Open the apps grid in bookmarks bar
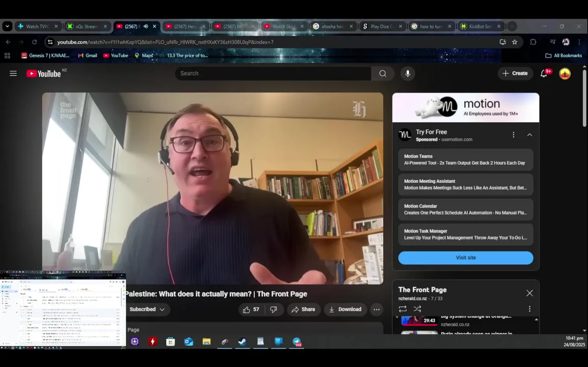The height and width of the screenshot is (367, 588). coord(7,56)
